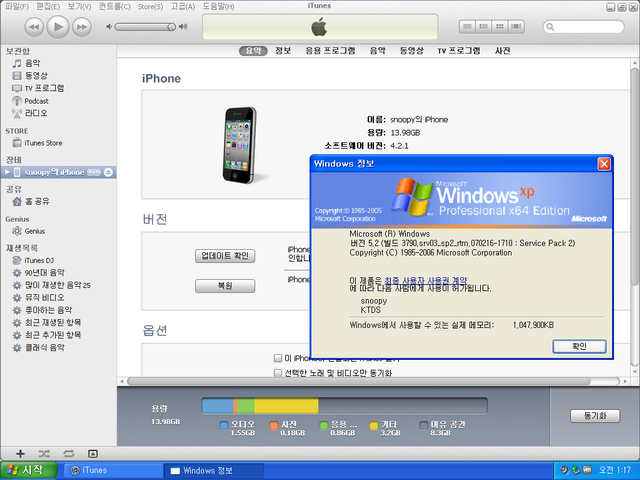The height and width of the screenshot is (480, 640).
Task: Switch to grid view button
Action: 500,27
